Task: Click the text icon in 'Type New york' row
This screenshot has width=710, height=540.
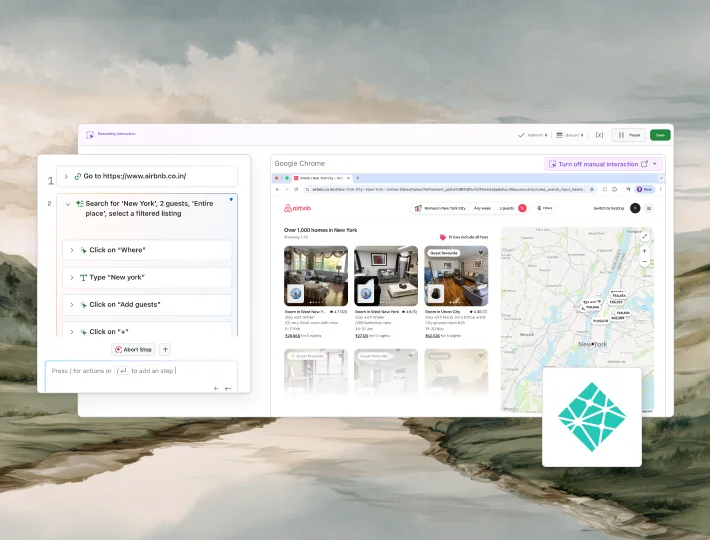Action: 83,277
